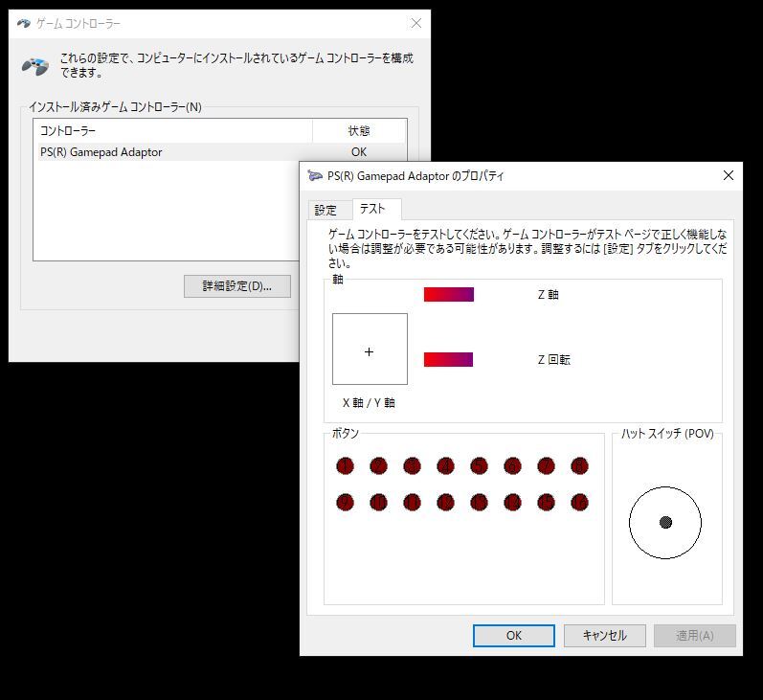Click the Z 軸 axis bar

tap(449, 295)
